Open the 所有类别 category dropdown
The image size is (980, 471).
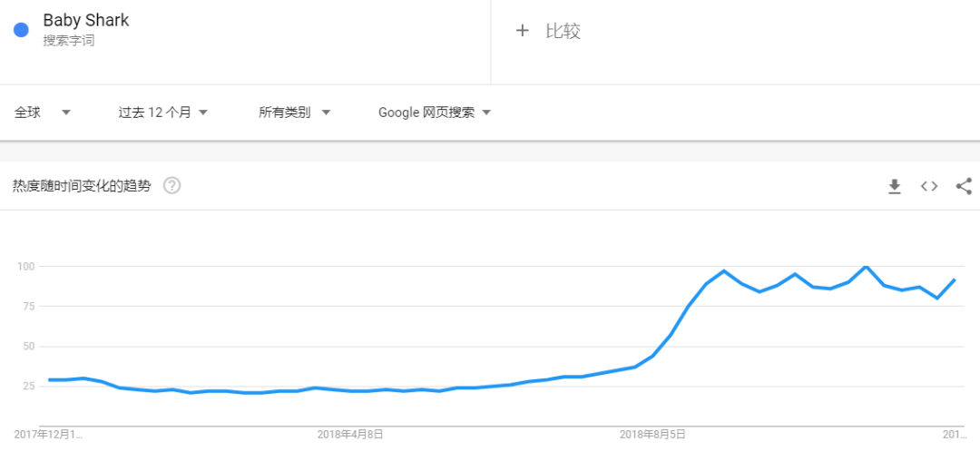pos(294,113)
